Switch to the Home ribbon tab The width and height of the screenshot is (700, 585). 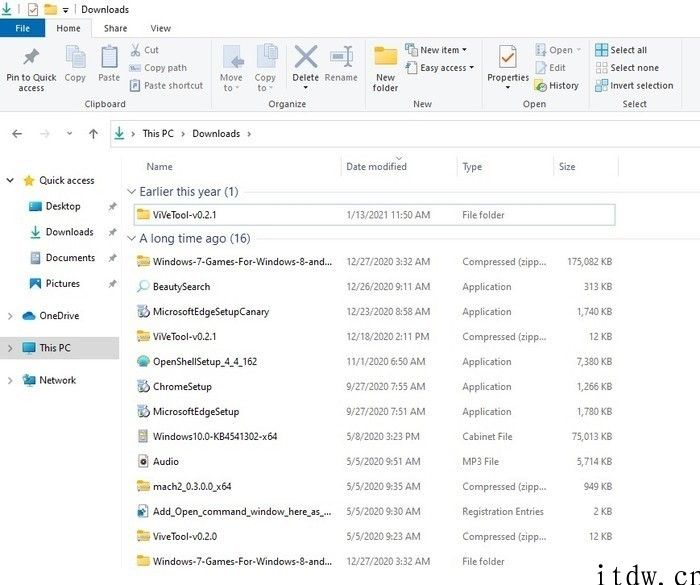click(x=68, y=28)
